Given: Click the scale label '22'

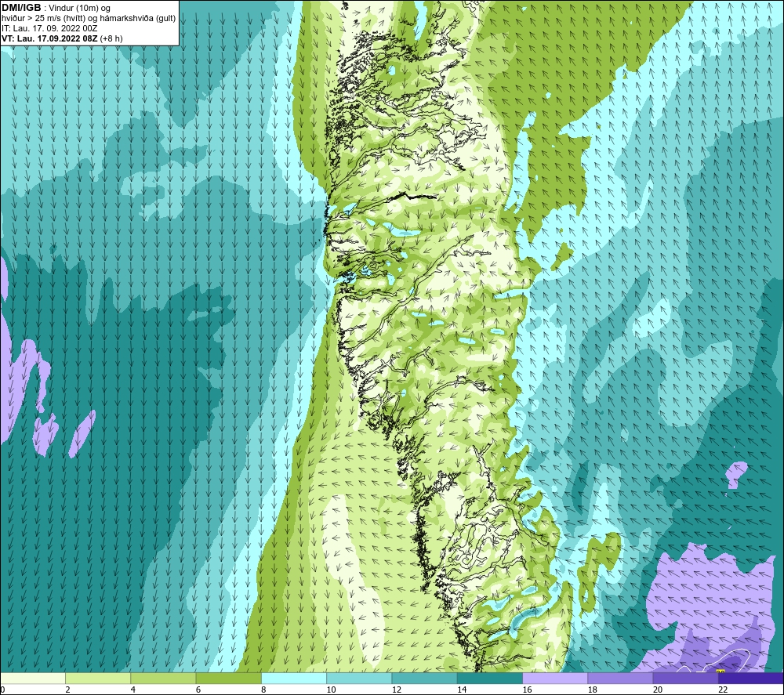Looking at the screenshot, I should coord(723,690).
